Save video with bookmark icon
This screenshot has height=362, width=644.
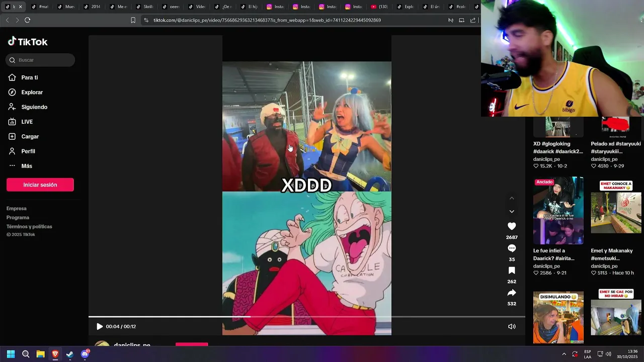click(512, 270)
